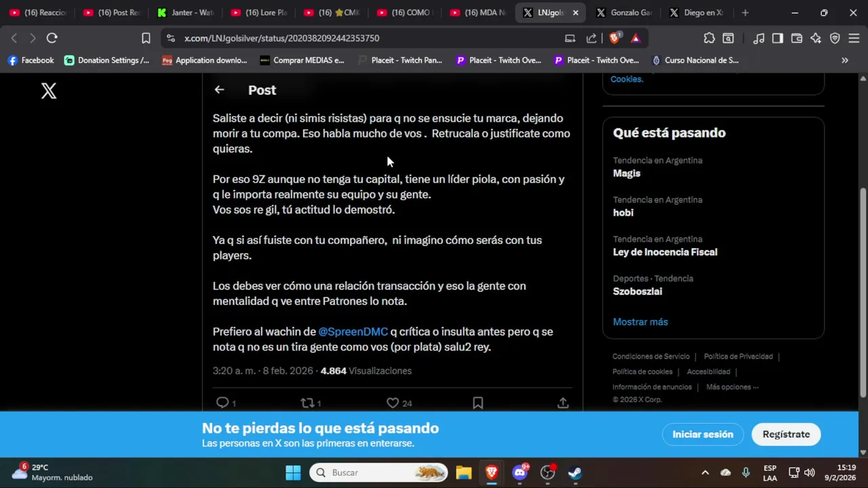Screen dimensions: 868x488
Task: Click the X logo in left sidebar
Action: (49, 91)
